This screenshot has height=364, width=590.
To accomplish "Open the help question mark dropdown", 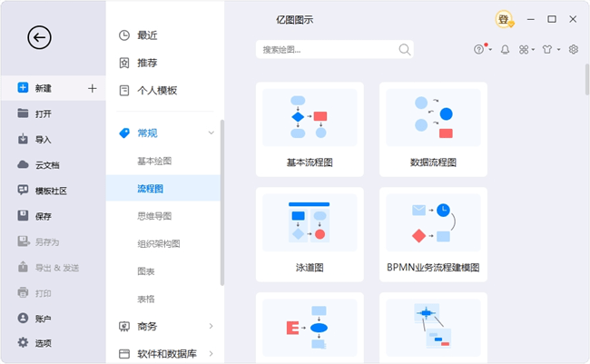I will coord(480,49).
